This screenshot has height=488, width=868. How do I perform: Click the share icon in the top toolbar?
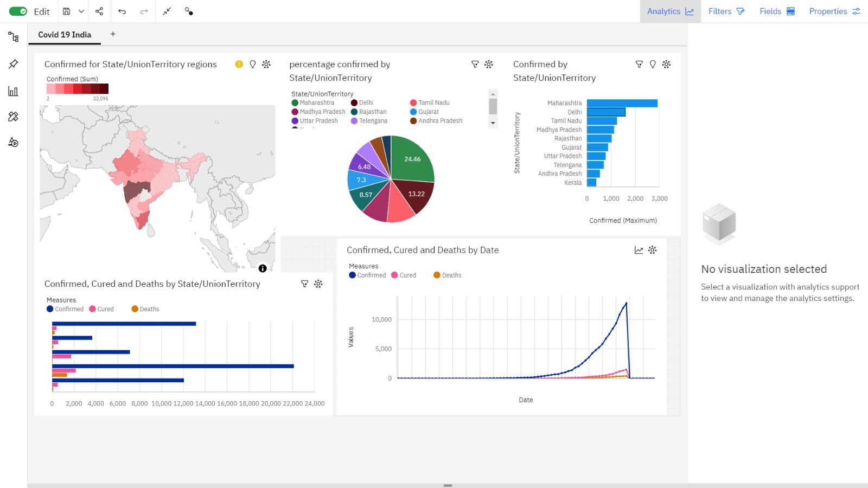pos(99,11)
